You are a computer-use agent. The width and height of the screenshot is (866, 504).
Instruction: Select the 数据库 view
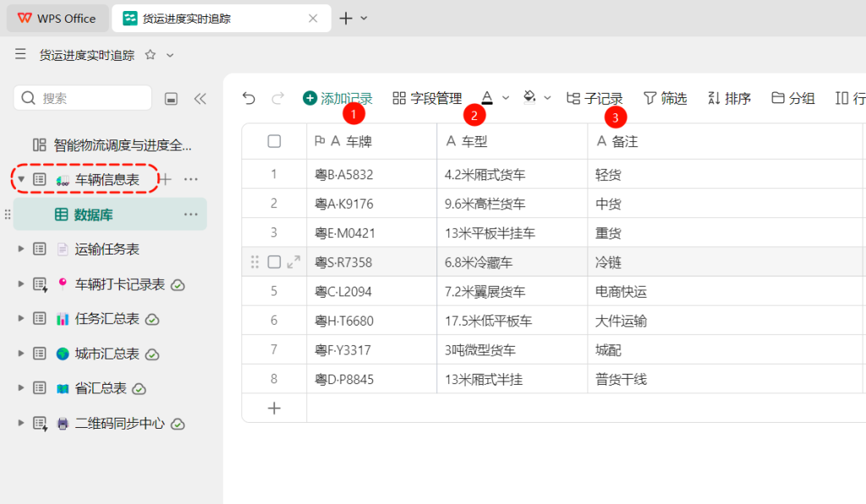(93, 214)
